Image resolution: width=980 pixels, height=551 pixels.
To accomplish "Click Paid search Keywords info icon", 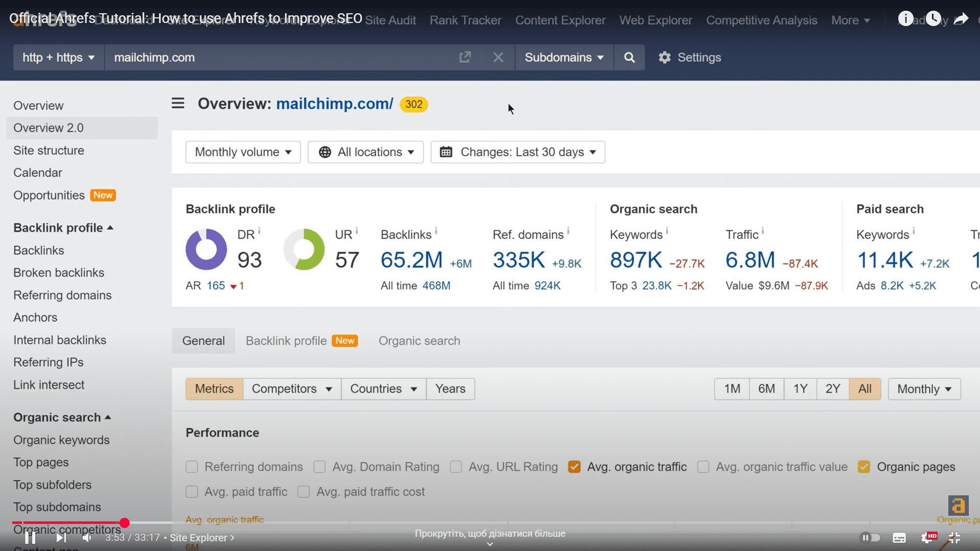I will (x=914, y=231).
